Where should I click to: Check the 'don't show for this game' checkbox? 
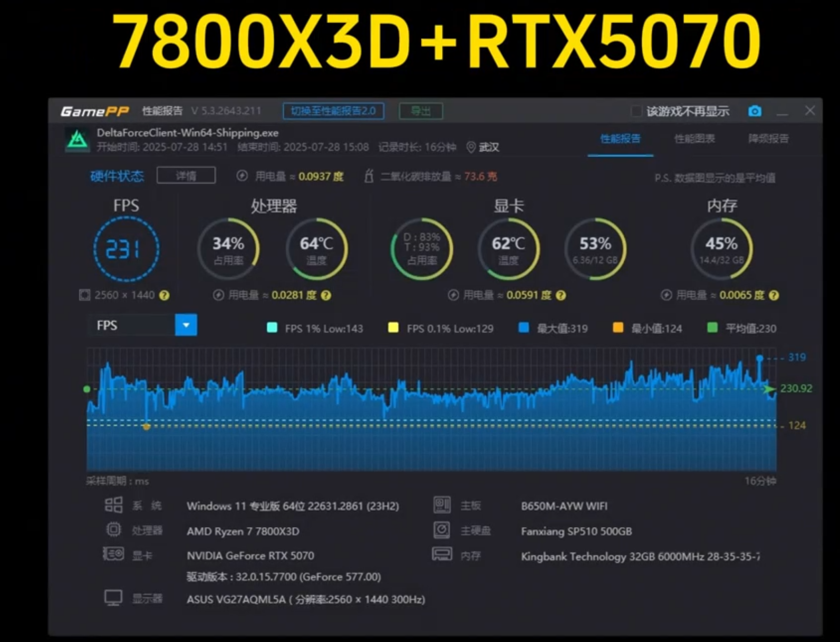tap(636, 111)
